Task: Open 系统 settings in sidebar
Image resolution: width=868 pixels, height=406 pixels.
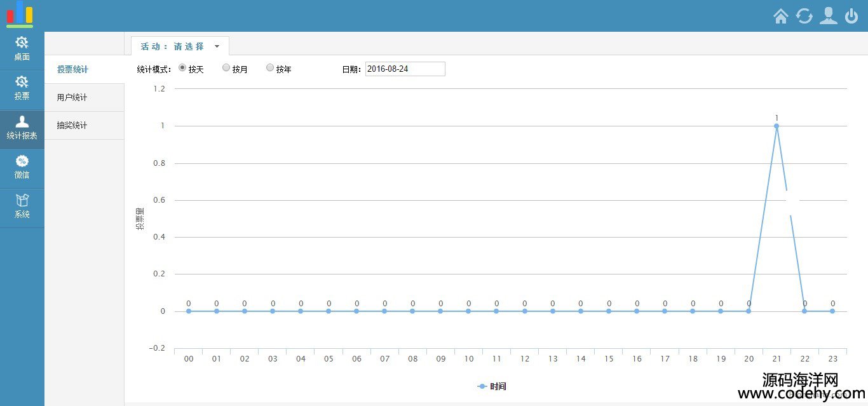Action: [x=22, y=206]
